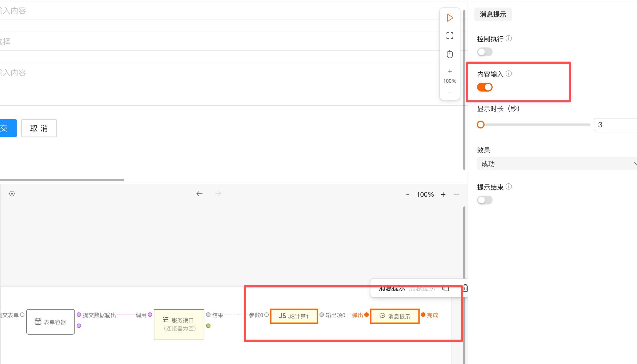Click the 显示时长 slider handle
The height and width of the screenshot is (364, 637).
coord(481,125)
